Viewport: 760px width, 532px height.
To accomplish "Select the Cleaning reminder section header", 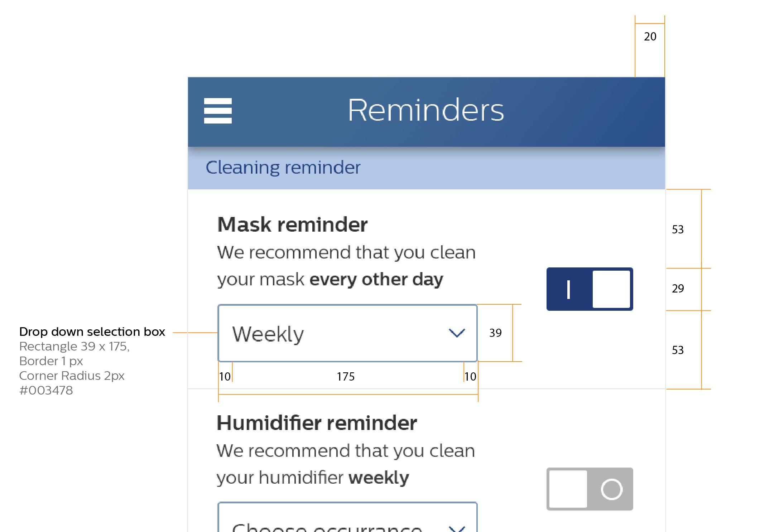I will (x=283, y=168).
